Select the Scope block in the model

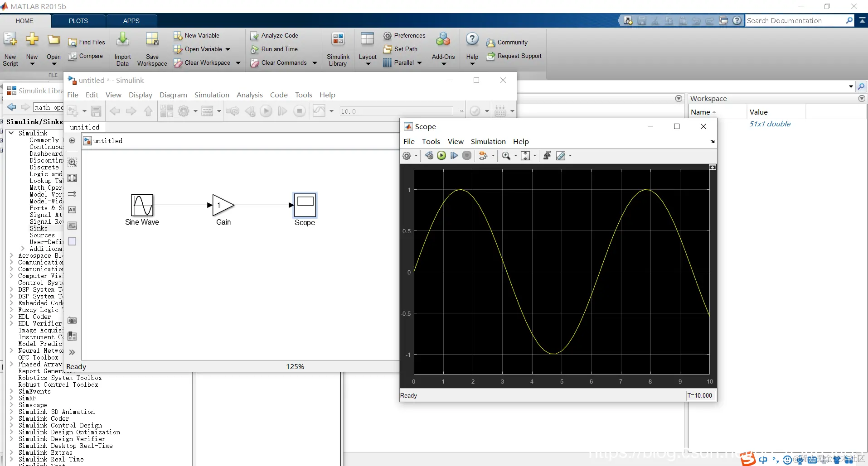click(x=305, y=205)
